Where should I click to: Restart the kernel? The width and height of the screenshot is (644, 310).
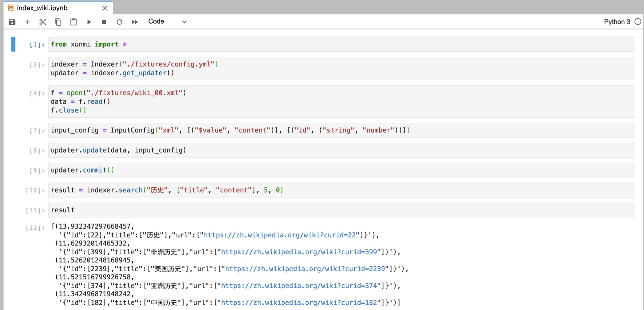(119, 22)
